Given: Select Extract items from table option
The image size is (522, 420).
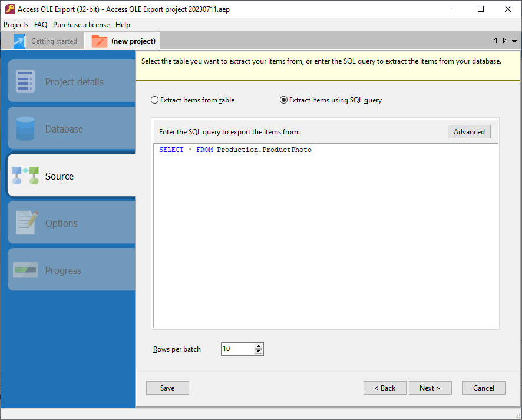Looking at the screenshot, I should click(x=155, y=100).
